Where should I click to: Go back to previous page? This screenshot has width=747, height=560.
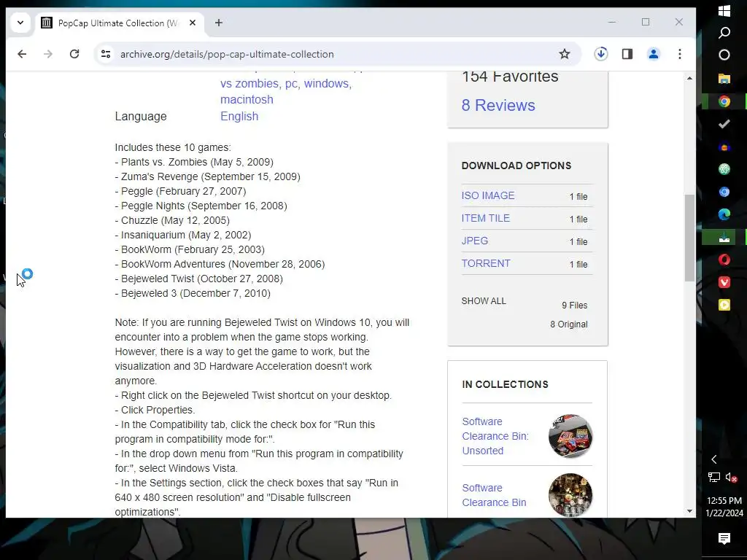[x=22, y=54]
